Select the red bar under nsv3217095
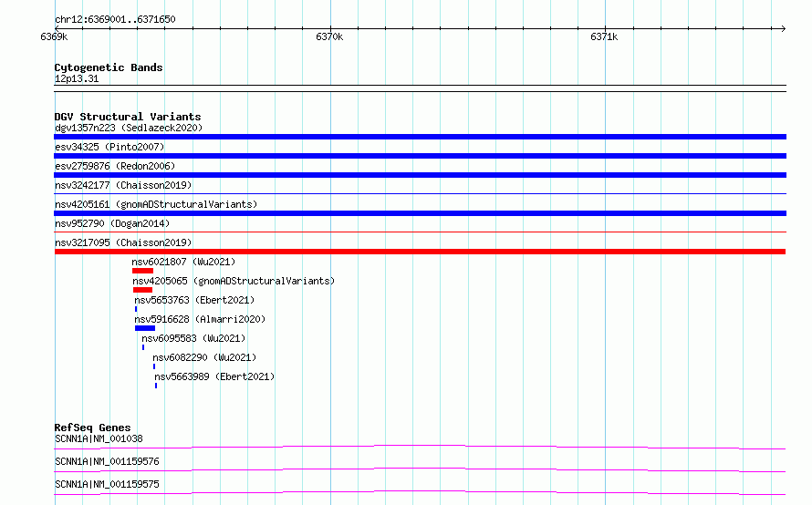 (x=420, y=252)
